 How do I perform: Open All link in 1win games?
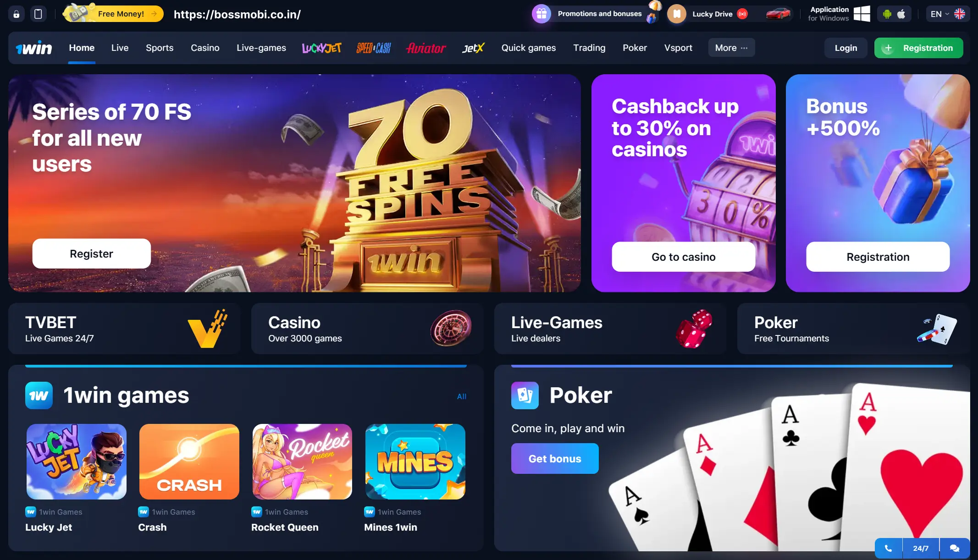point(462,396)
